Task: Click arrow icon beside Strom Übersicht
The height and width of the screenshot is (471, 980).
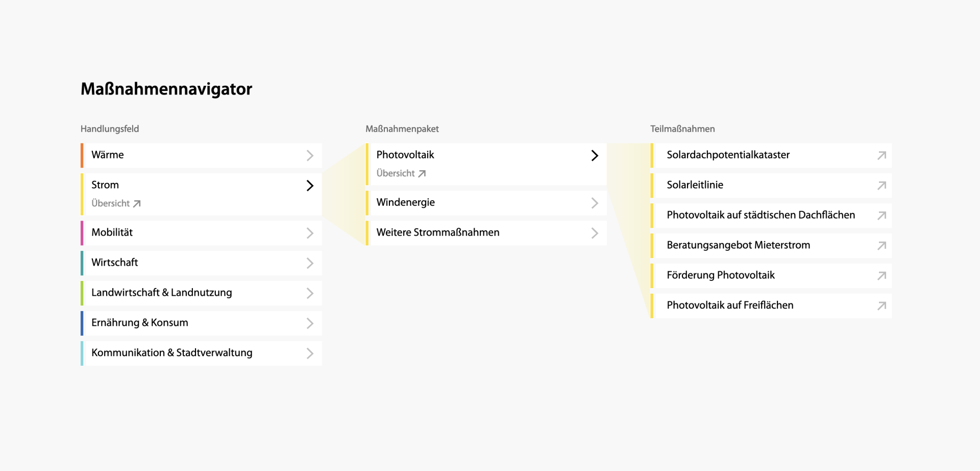Action: [137, 204]
